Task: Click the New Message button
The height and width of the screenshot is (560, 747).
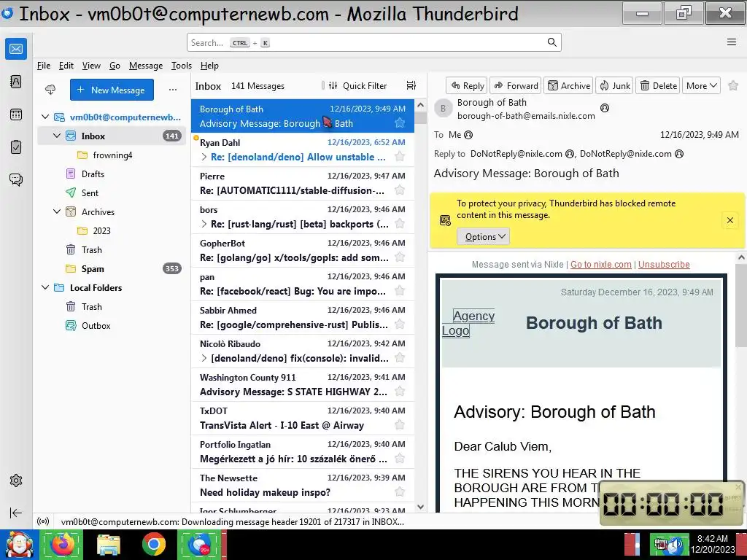Action: (112, 90)
